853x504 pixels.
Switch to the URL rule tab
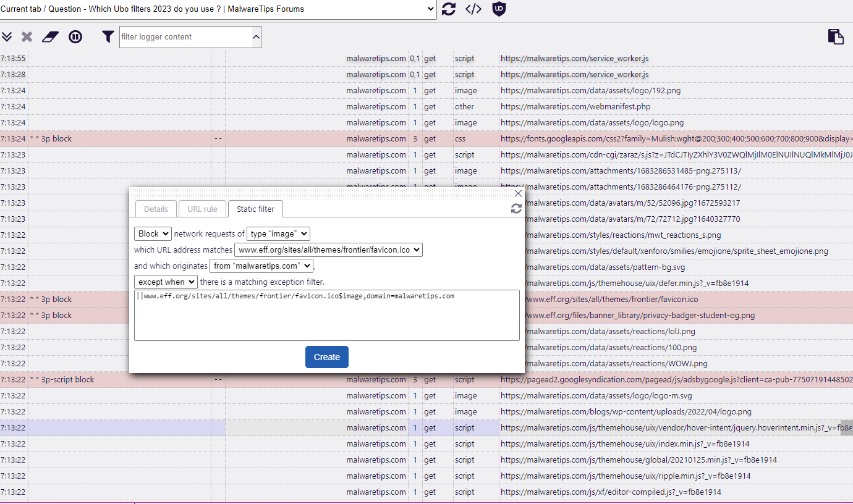tap(202, 209)
